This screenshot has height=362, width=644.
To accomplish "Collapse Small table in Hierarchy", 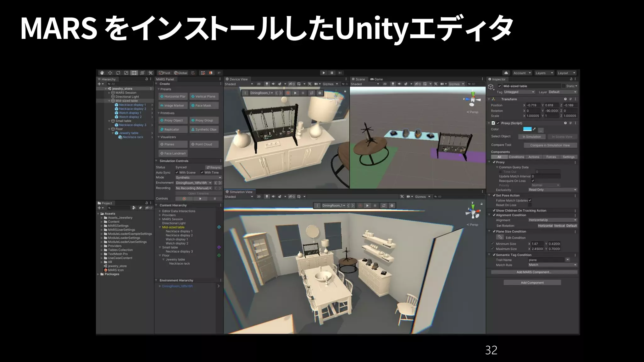I will (109, 121).
